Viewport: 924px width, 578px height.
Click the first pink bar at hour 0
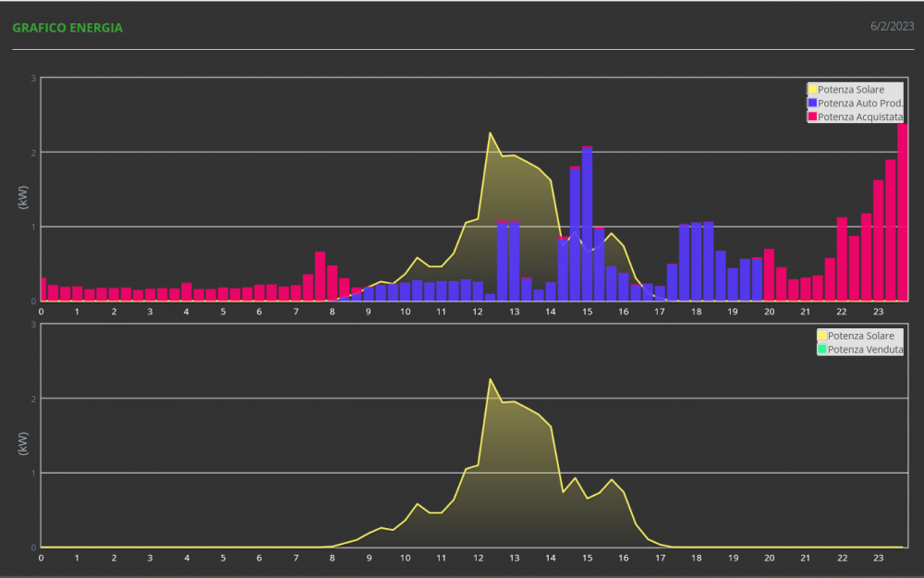[43, 289]
